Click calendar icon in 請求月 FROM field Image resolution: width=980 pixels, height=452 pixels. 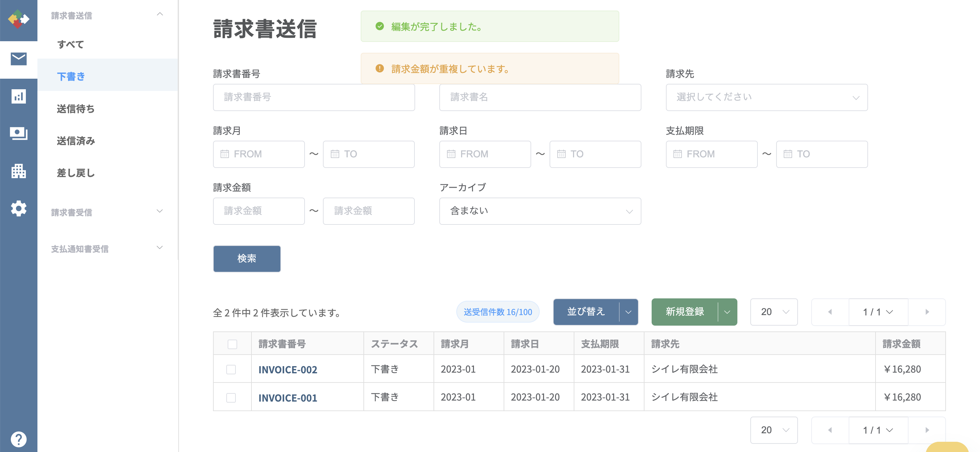click(225, 154)
